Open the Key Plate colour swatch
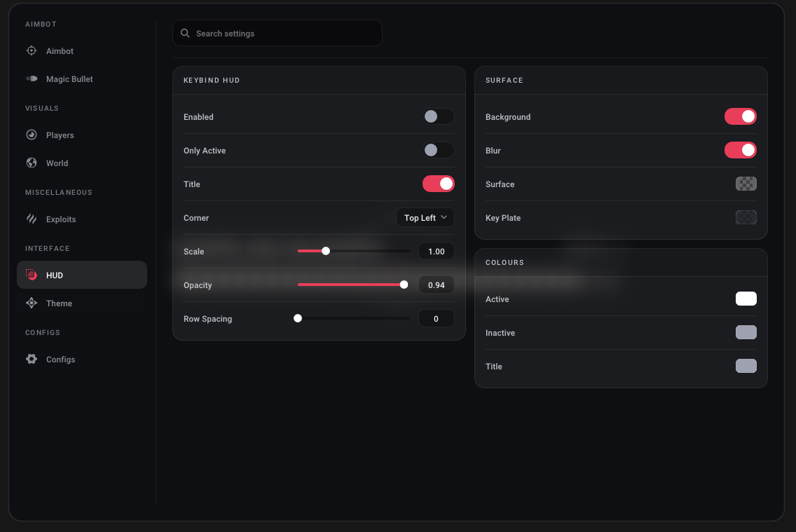The height and width of the screenshot is (532, 796). click(746, 217)
